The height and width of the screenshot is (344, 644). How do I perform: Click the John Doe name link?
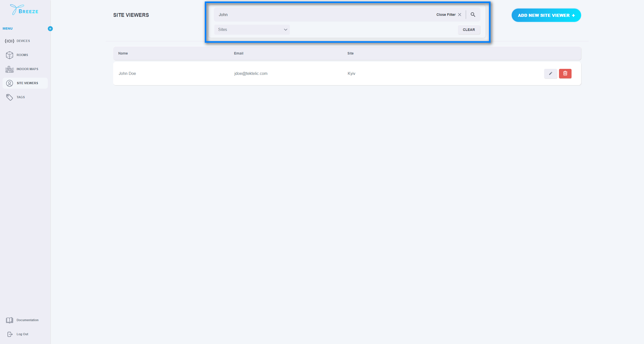[x=127, y=73]
